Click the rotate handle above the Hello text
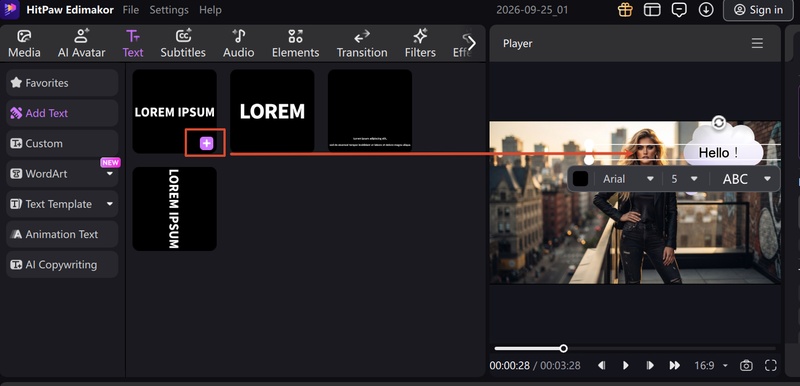Viewport: 800px width, 386px height. [x=719, y=122]
